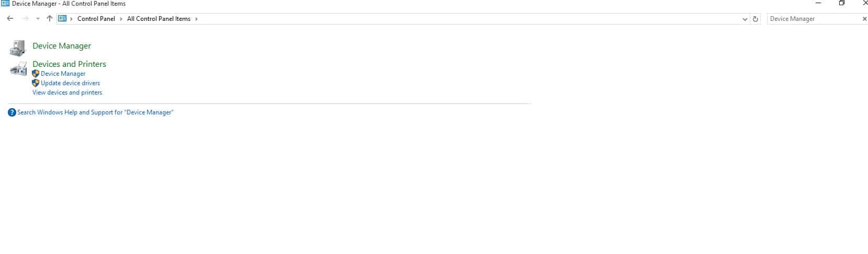Click the Control Panel icon in address bar
868x254 pixels.
tap(62, 19)
